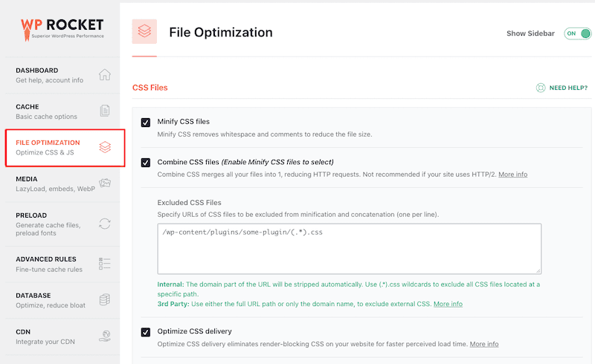Disable Optimize CSS delivery checkbox
Image resolution: width=595 pixels, height=364 pixels.
pyautogui.click(x=146, y=331)
